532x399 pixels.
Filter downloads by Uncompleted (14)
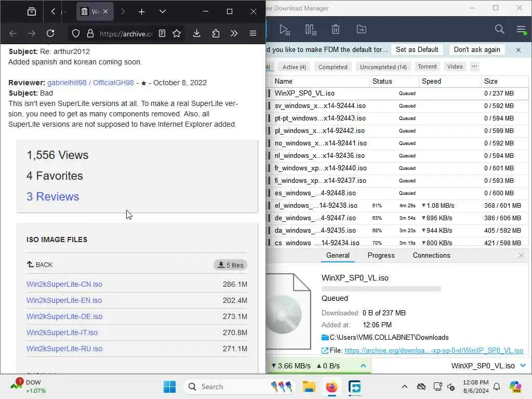click(383, 67)
